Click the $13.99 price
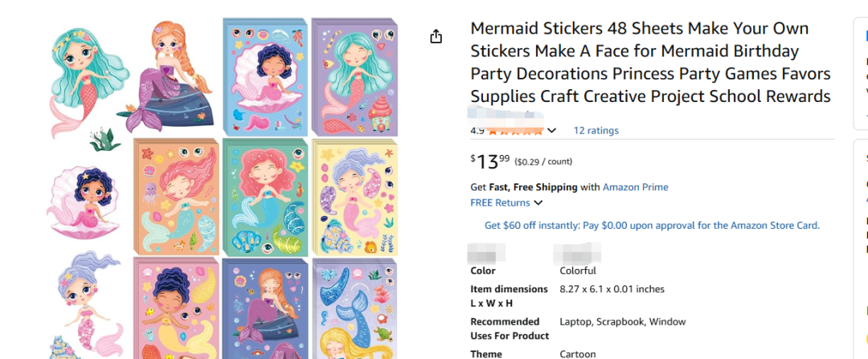 pos(492,161)
